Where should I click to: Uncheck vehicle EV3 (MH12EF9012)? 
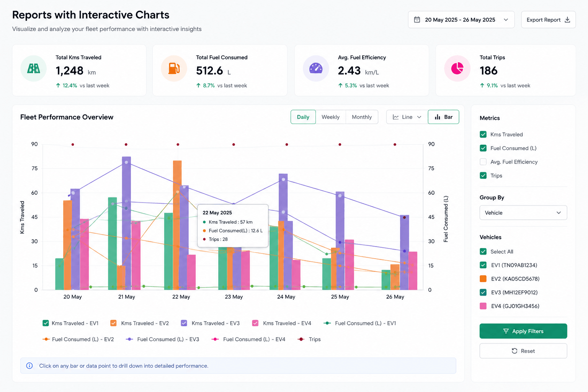[x=483, y=292]
